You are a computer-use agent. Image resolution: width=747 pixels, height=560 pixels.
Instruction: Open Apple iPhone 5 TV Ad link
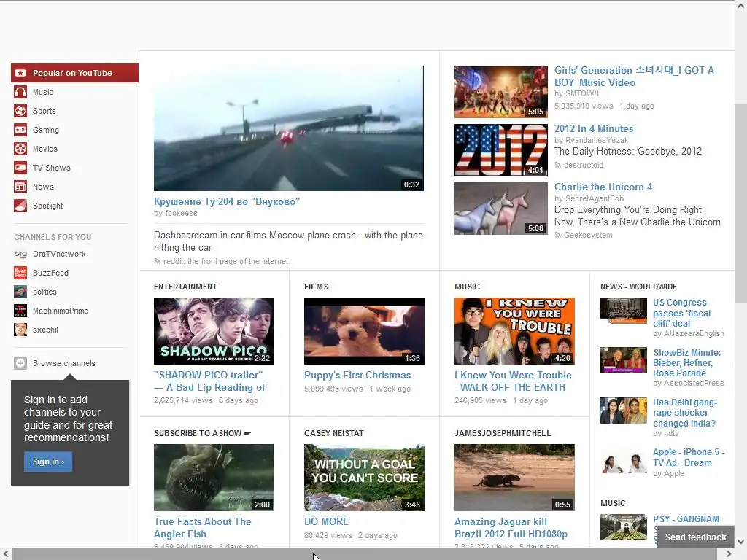[689, 457]
